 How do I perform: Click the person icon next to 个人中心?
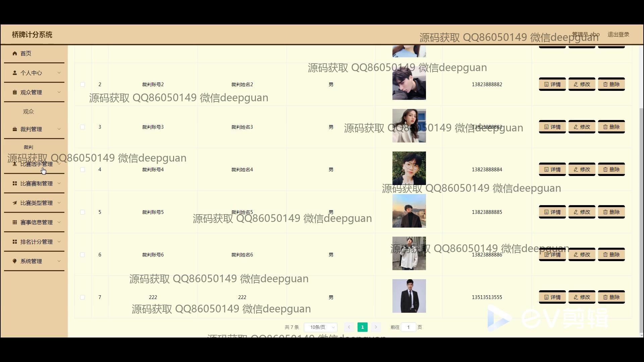tap(15, 73)
